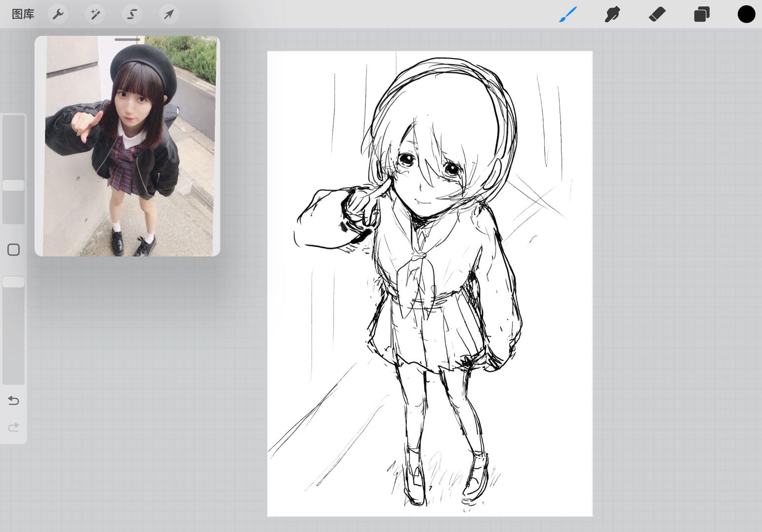This screenshot has width=762, height=532.
Task: Select the Selection S tool
Action: pos(132,14)
